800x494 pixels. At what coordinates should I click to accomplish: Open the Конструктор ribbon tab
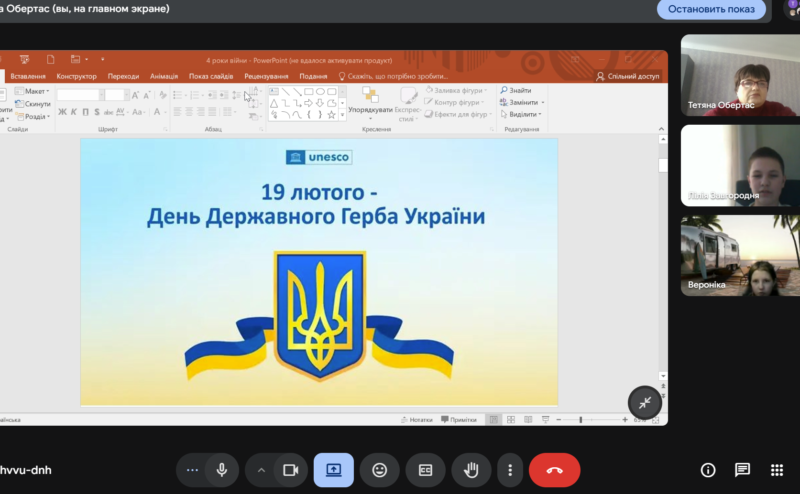[77, 76]
